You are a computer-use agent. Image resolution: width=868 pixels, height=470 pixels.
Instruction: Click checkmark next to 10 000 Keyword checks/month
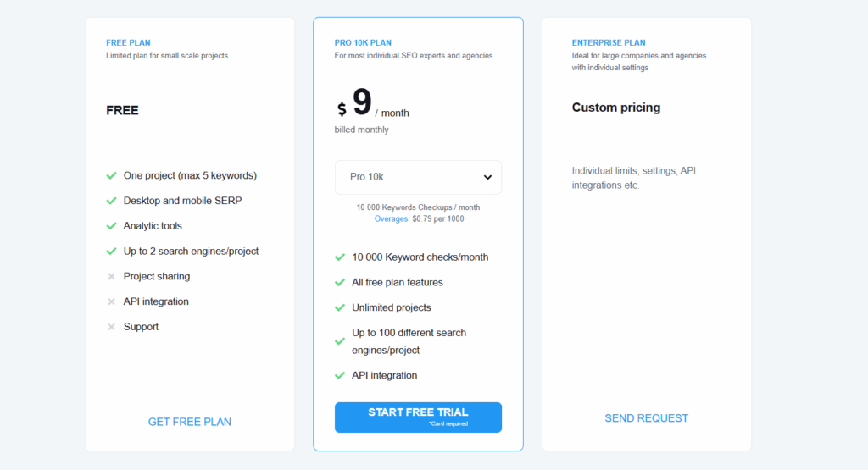(340, 257)
